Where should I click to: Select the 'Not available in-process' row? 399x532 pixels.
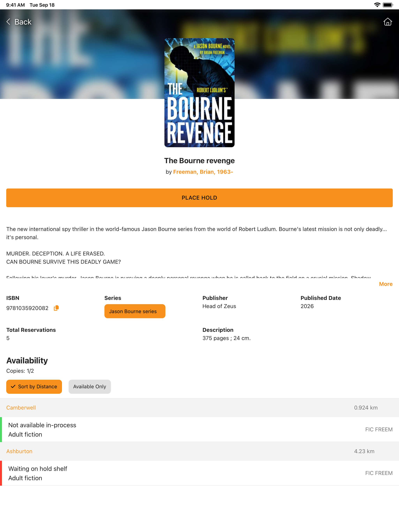pos(199,430)
